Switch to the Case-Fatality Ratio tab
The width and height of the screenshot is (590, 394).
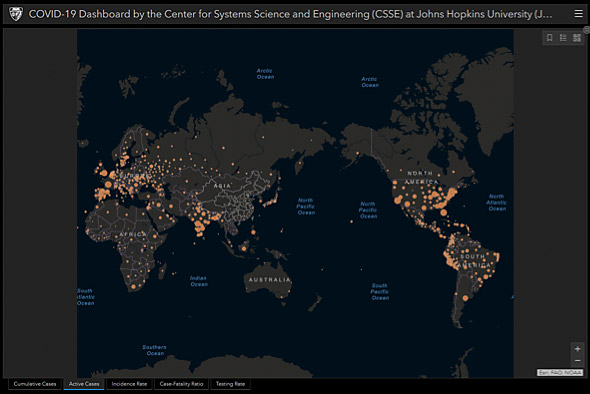click(x=181, y=384)
